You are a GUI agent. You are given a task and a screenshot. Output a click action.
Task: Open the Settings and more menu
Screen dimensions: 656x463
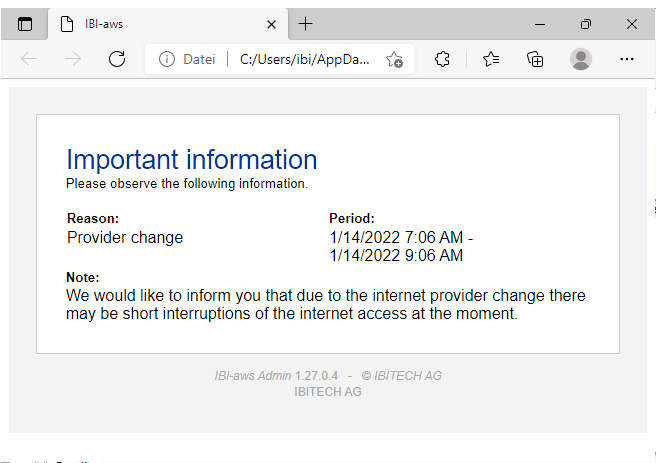[627, 59]
